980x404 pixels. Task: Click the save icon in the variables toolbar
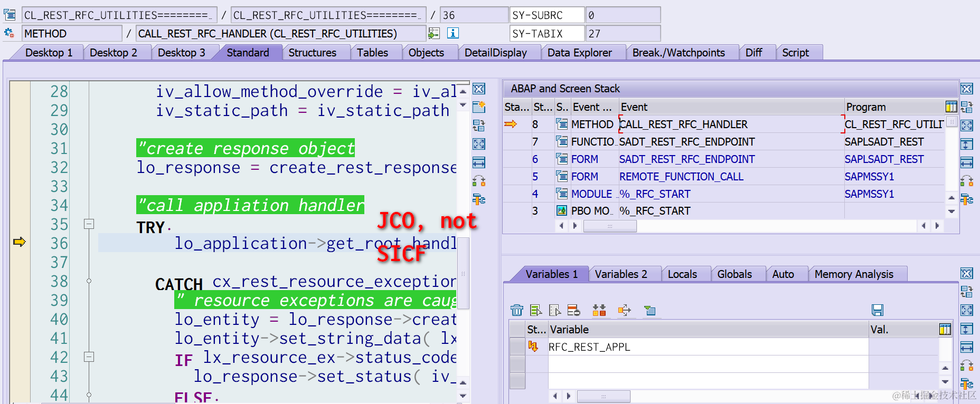tap(878, 310)
